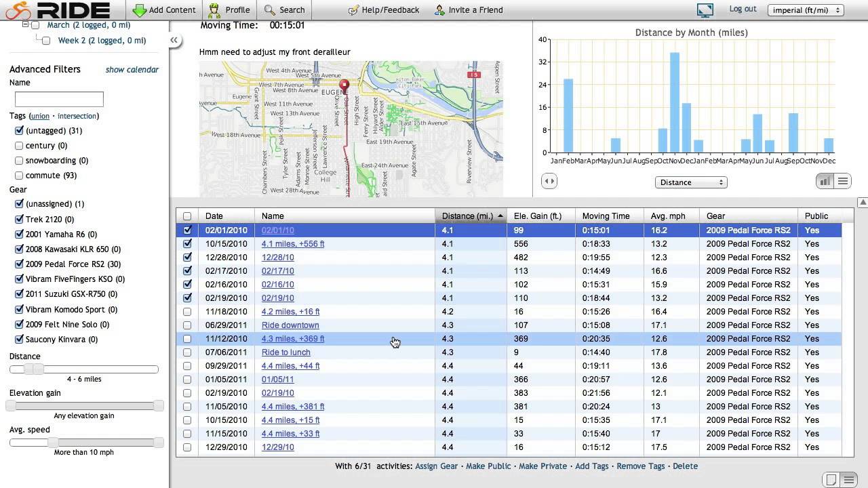Click the Delete action link

point(685,466)
